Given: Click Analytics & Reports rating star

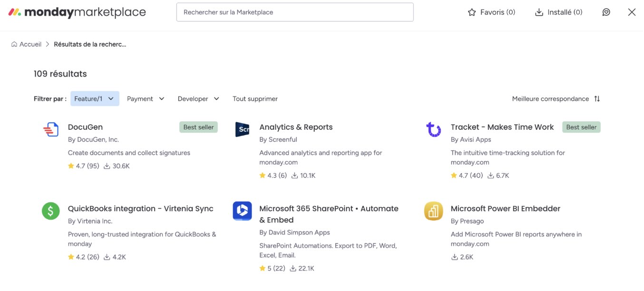Looking at the screenshot, I should click(262, 175).
